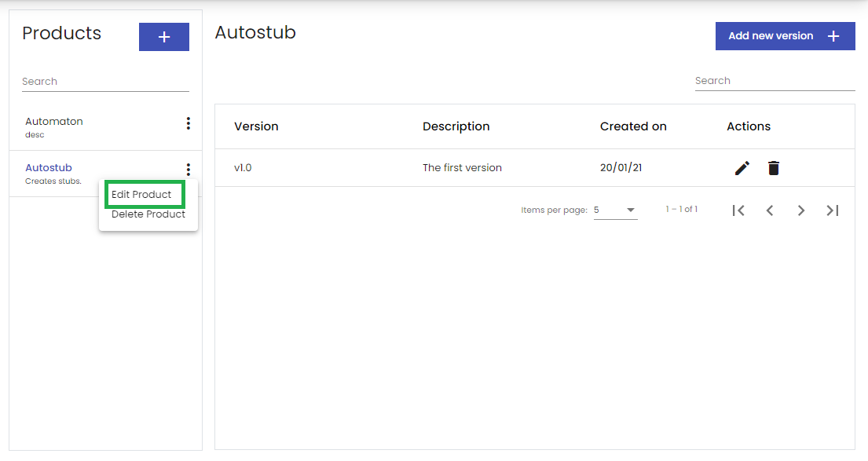
Task: Expand the Items per page dropdown
Action: 615,210
